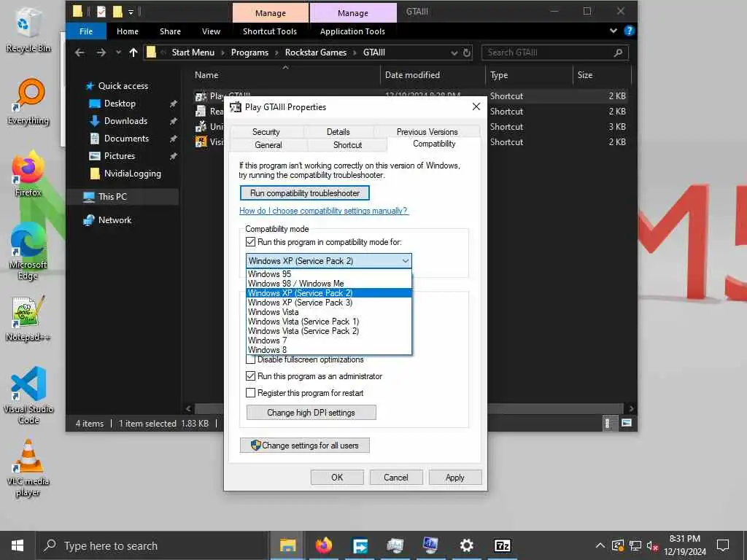This screenshot has width=747, height=560.
Task: Click the Search GTAIII field
Action: (548, 52)
